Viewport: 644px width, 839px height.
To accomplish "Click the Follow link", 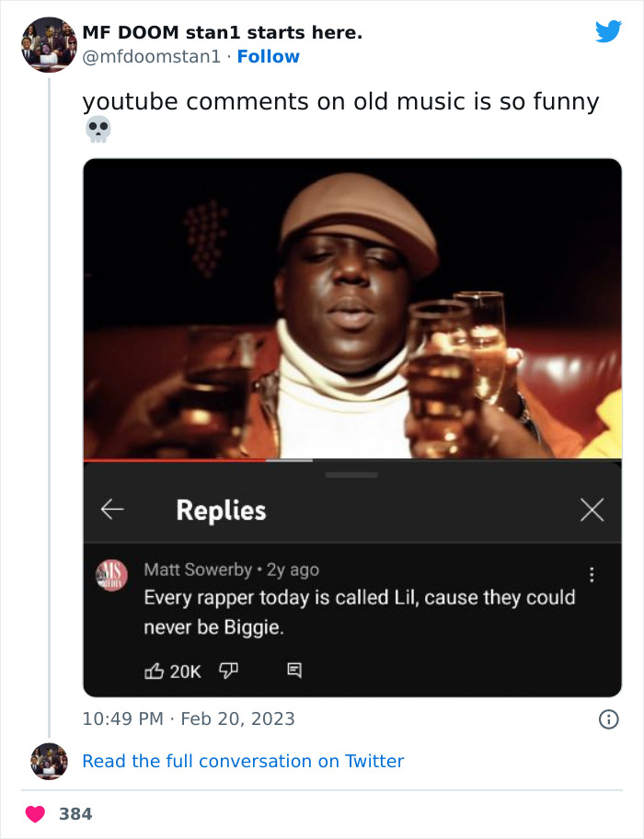I will tap(268, 56).
